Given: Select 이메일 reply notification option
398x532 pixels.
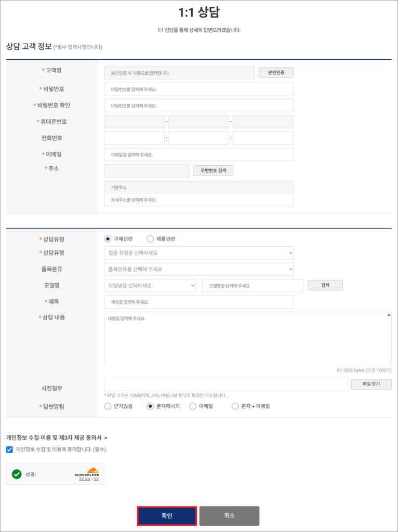Looking at the screenshot, I should tap(193, 406).
